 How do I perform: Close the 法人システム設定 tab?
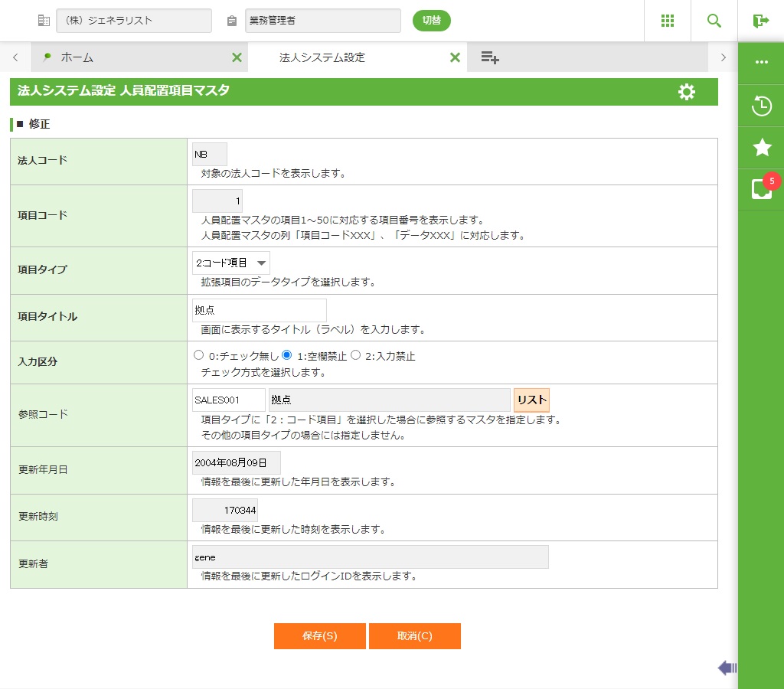click(x=455, y=57)
